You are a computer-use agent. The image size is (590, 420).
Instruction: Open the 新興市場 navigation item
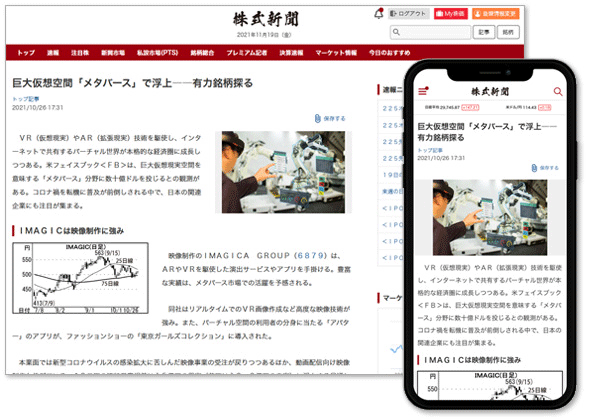[x=113, y=53]
